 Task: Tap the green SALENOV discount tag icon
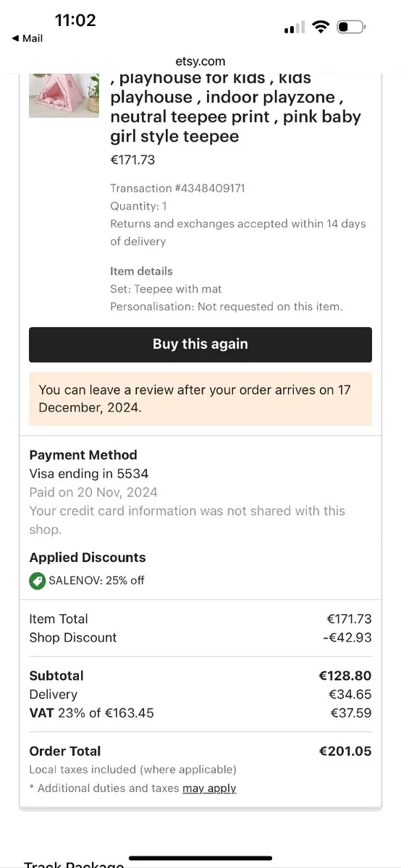tap(37, 580)
